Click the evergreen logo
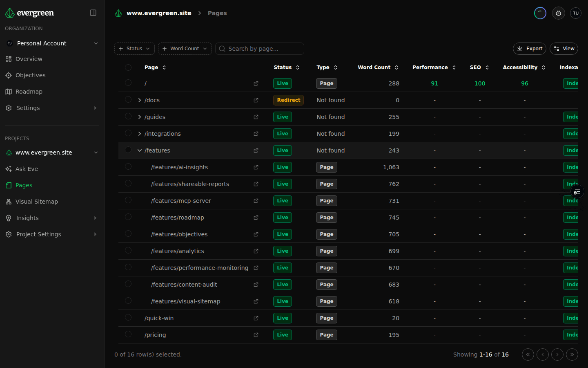 click(x=29, y=13)
